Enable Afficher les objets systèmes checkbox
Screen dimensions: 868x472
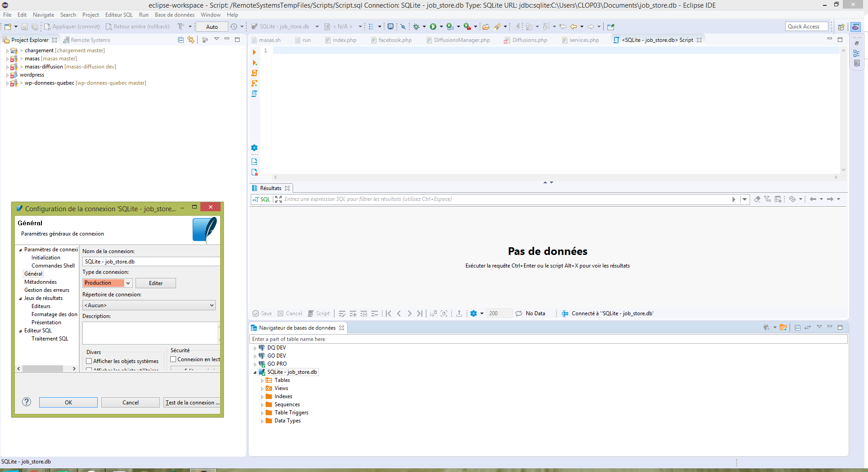point(89,361)
